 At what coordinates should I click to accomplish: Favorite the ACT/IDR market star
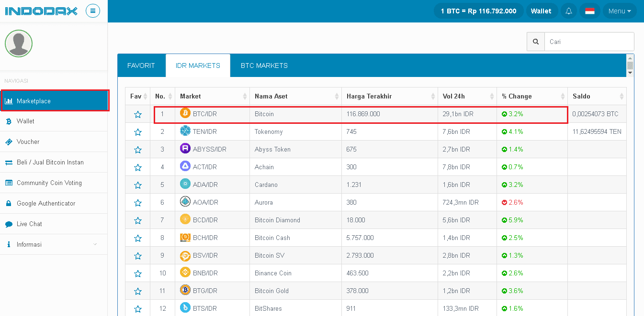pyautogui.click(x=138, y=167)
